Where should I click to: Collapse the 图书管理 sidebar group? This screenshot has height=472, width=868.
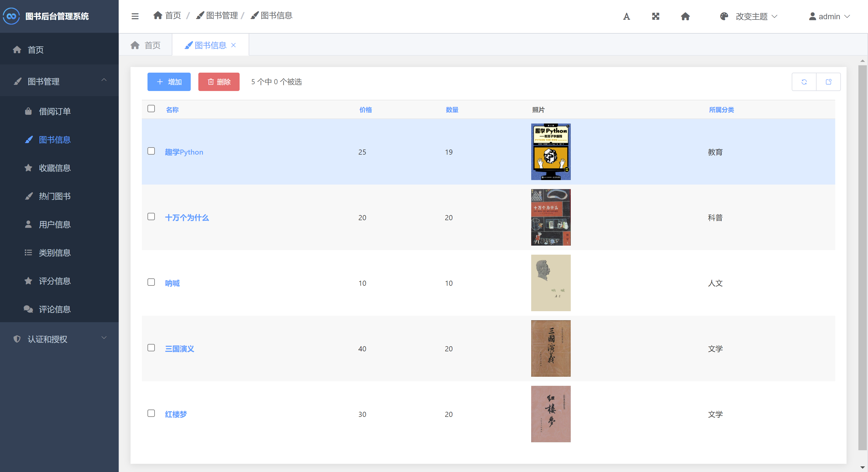59,81
